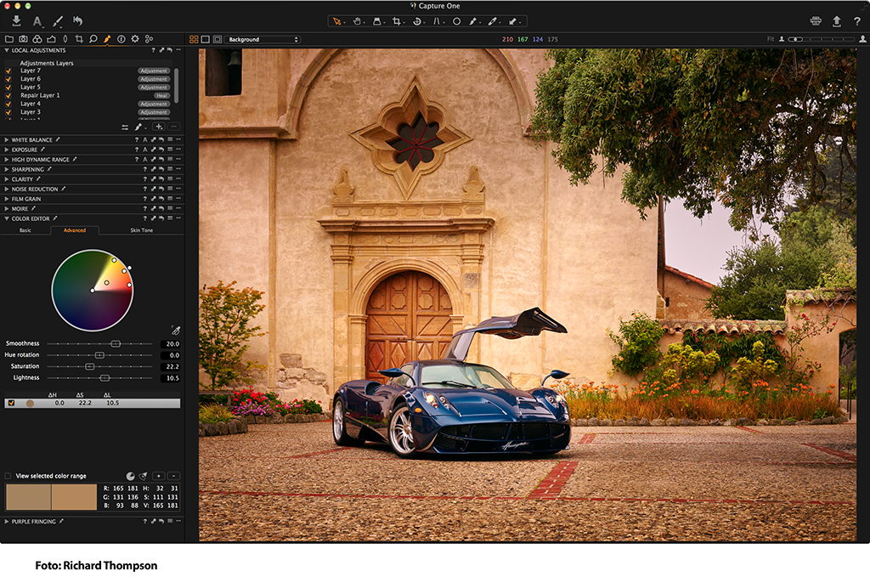This screenshot has height=588, width=870.
Task: Select the Crop cursor tool in toolbar
Action: click(x=397, y=21)
